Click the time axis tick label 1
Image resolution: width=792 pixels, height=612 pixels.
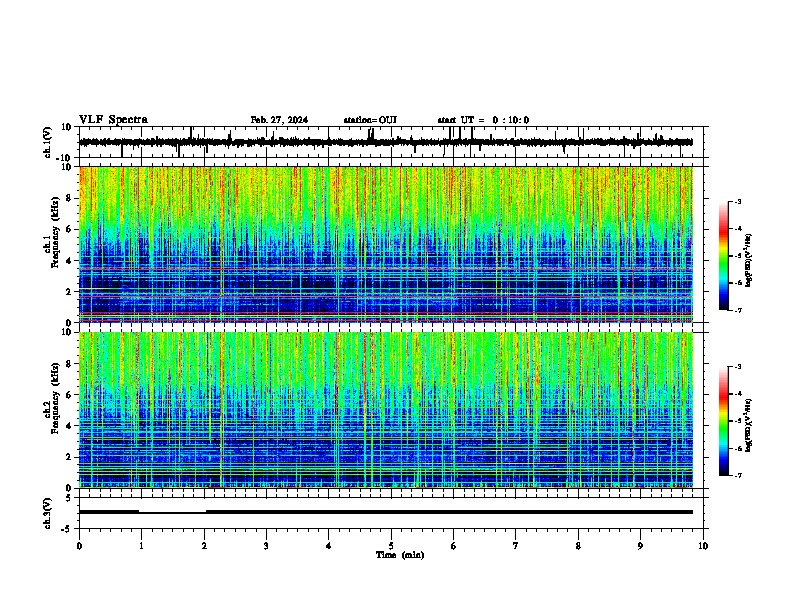click(141, 546)
